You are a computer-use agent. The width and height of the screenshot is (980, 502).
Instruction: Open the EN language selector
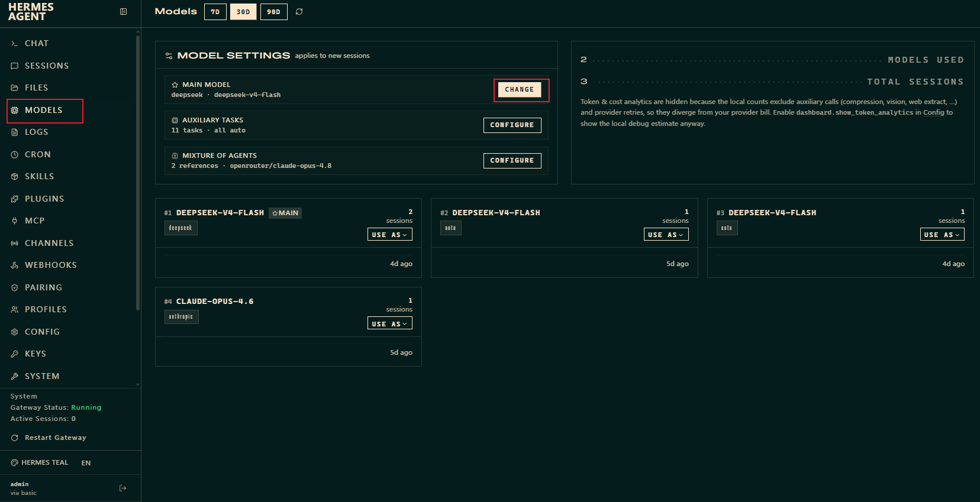coord(86,463)
